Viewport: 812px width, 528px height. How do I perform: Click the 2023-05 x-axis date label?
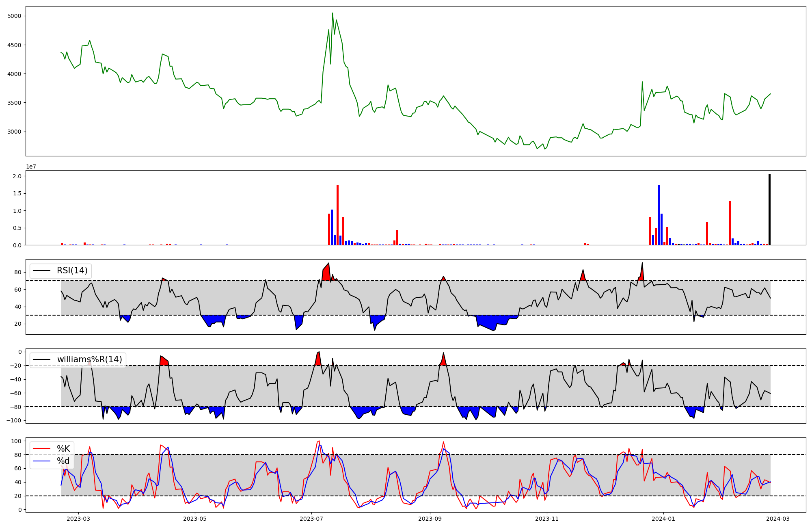point(195,519)
